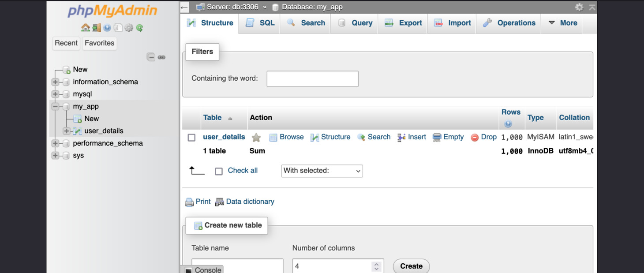Image resolution: width=644 pixels, height=273 pixels.
Task: Open navigation panel settings gear icon
Action: pos(129,28)
